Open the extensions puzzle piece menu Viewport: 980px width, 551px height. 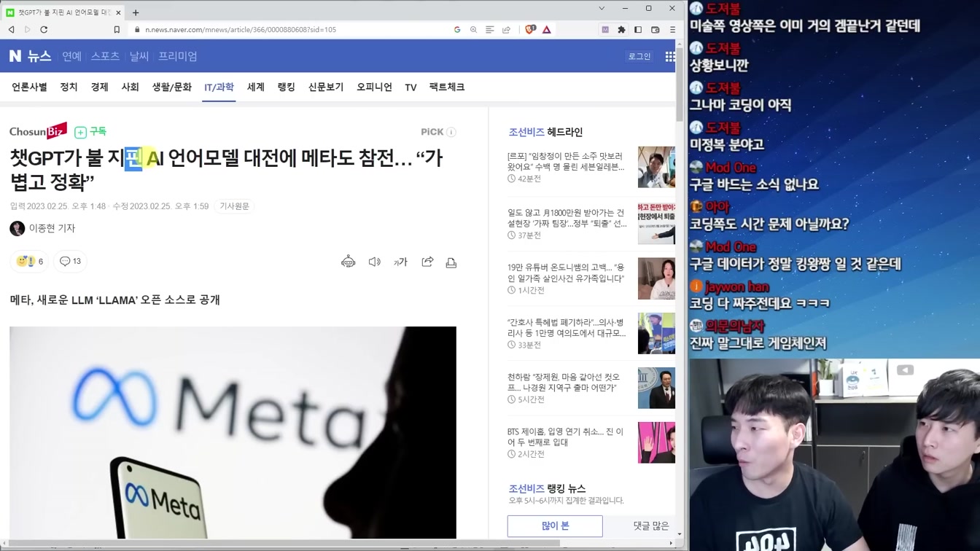(621, 30)
